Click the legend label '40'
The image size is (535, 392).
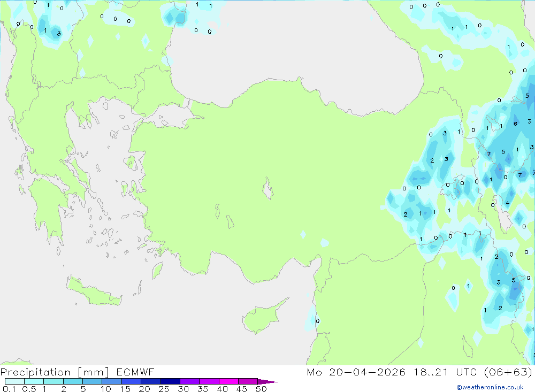click(223, 389)
